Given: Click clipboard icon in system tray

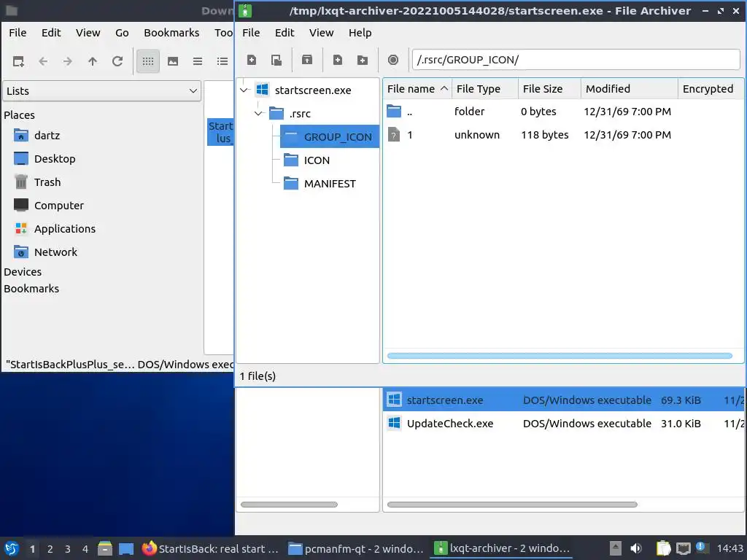Looking at the screenshot, I should tap(663, 548).
